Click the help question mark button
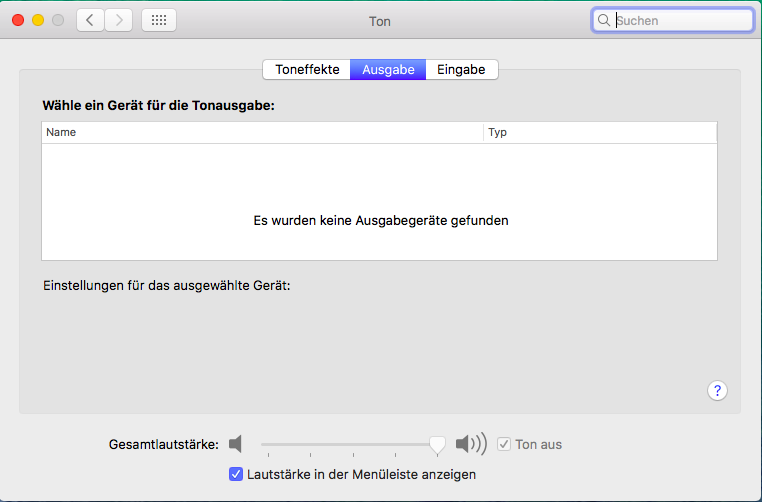Image resolution: width=762 pixels, height=502 pixels. coord(717,391)
